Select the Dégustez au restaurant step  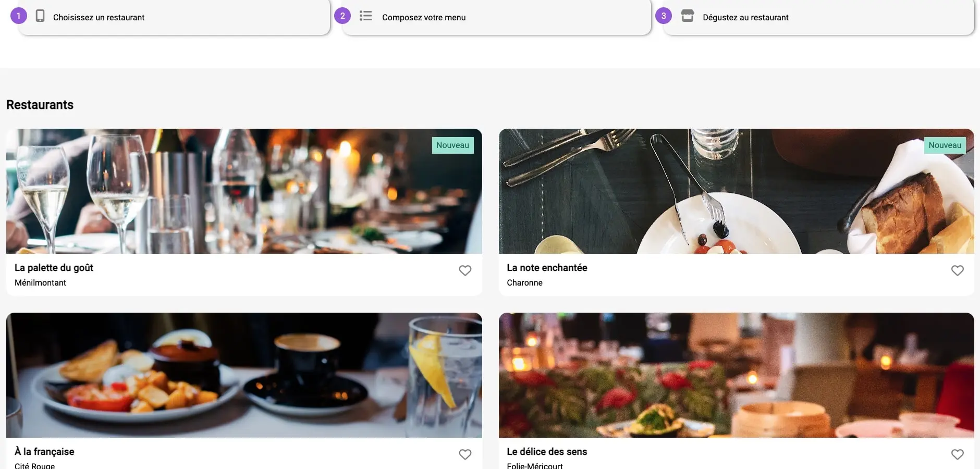745,18
